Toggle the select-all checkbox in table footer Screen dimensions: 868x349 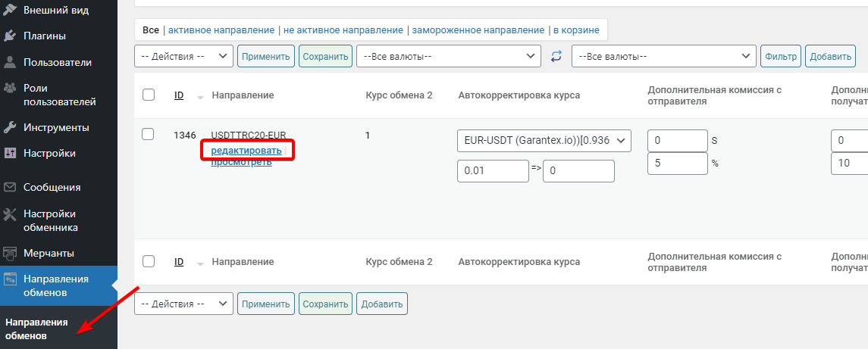point(149,261)
